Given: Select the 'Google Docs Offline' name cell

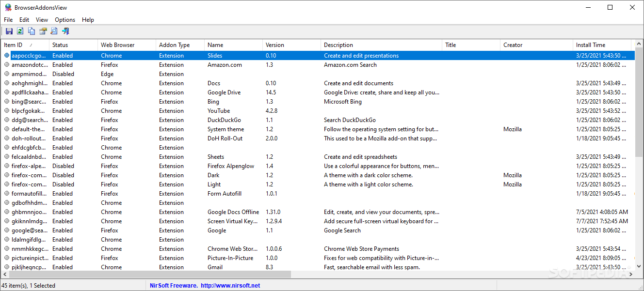Looking at the screenshot, I should click(x=233, y=212).
